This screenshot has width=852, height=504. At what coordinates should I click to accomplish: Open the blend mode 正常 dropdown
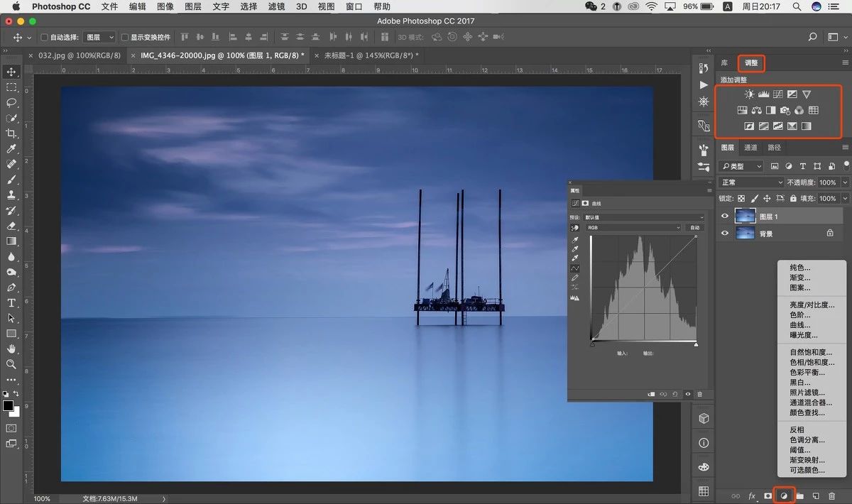coord(751,182)
